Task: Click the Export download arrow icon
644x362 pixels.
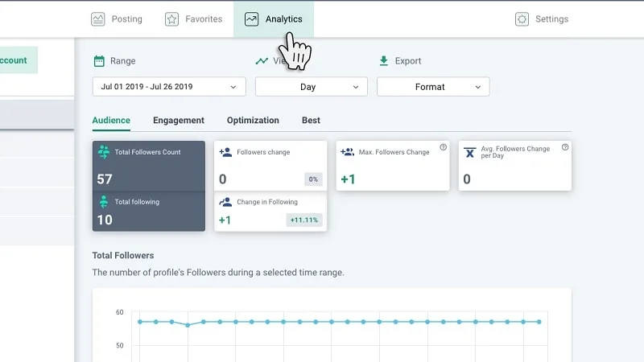Action: [383, 61]
